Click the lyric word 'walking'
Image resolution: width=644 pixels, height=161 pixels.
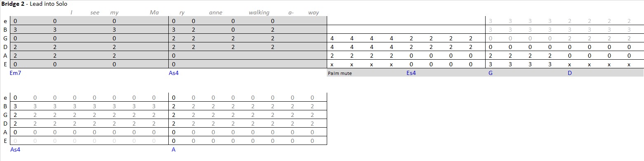[x=259, y=13]
